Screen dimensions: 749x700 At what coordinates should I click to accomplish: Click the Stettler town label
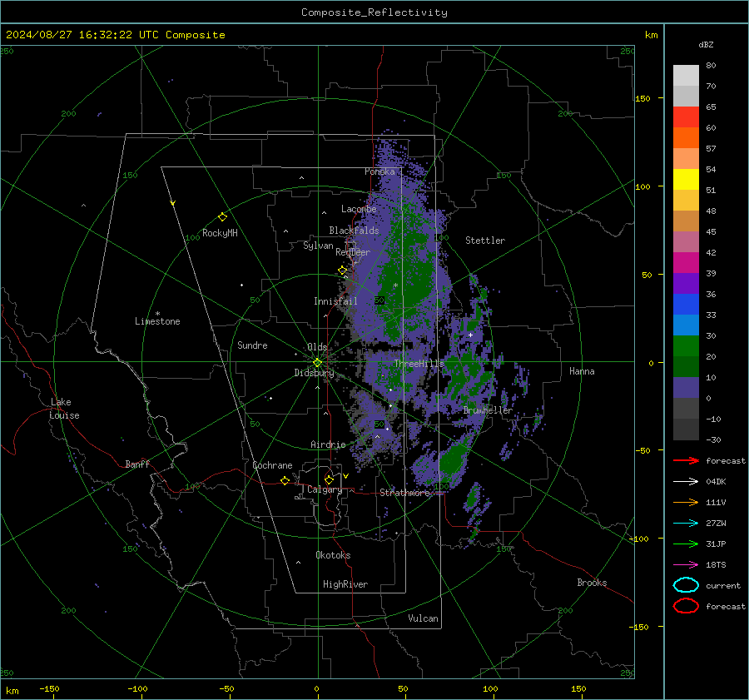pos(485,241)
